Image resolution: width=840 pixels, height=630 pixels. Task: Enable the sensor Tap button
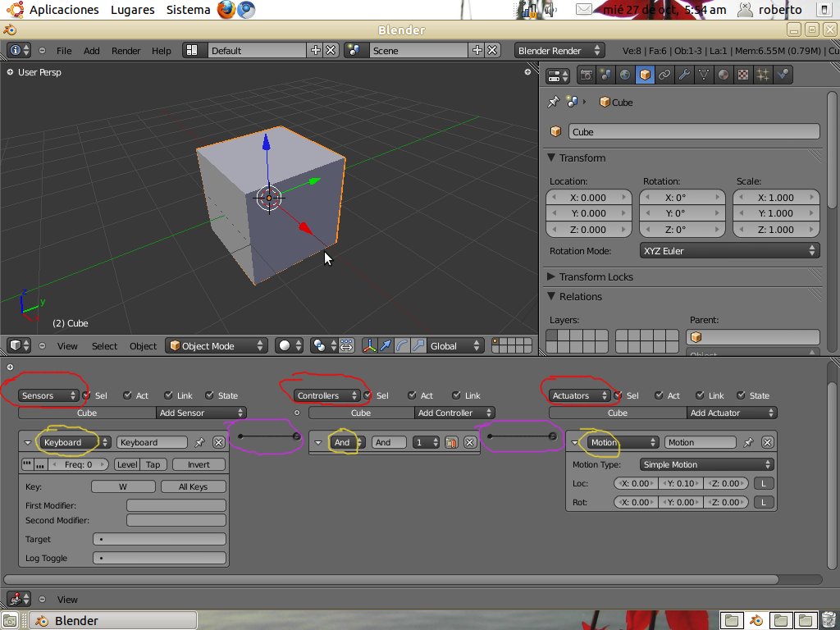pos(153,464)
